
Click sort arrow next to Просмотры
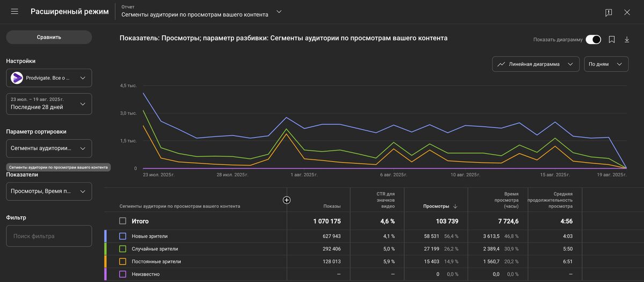click(456, 206)
